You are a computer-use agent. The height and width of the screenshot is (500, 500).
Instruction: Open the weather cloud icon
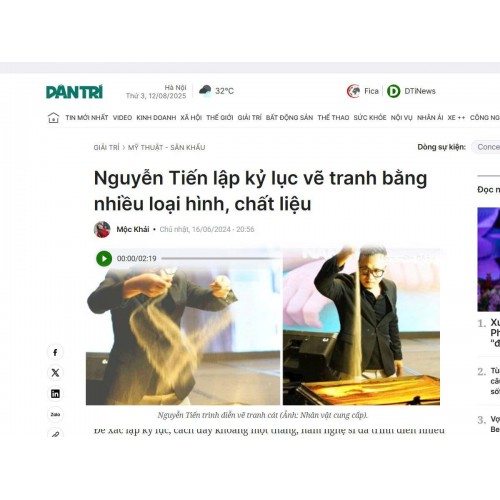205,91
